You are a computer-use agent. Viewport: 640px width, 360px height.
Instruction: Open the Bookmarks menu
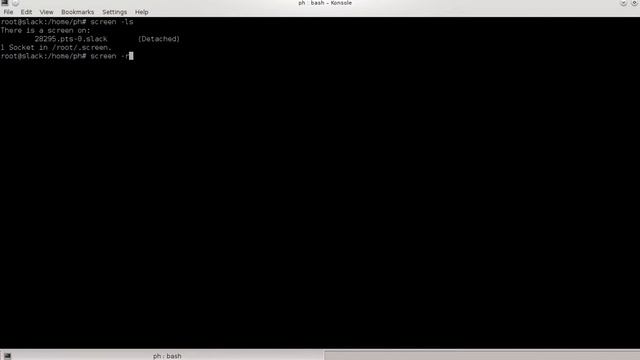pos(77,12)
